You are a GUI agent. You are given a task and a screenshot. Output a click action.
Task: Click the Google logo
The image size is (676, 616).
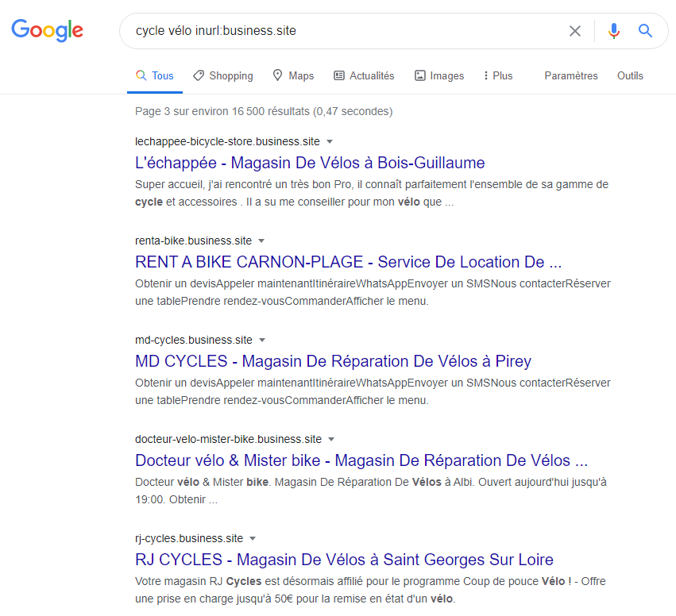click(x=48, y=30)
